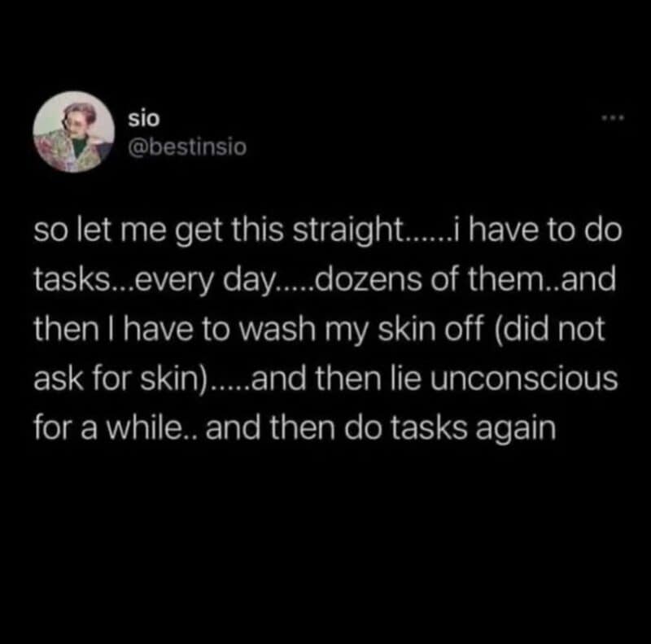Click sio's round profile avatar
The width and height of the screenshot is (651, 644).
pos(74,132)
